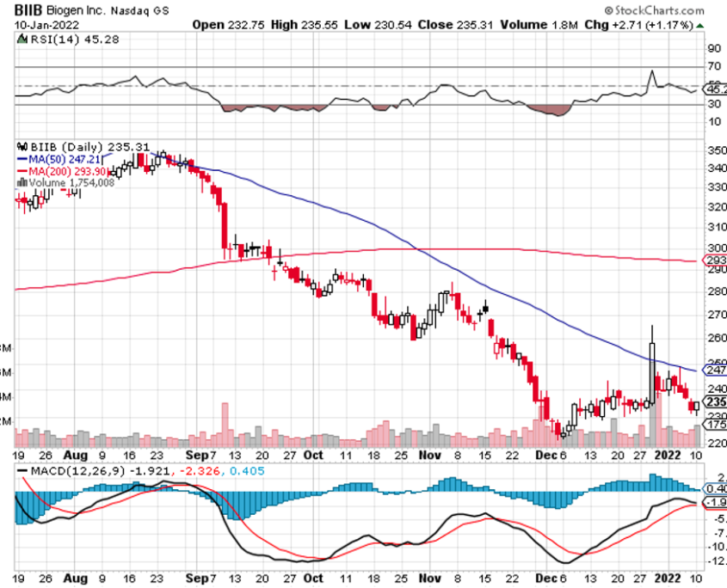This screenshot has height=588, width=727.
Task: Click the 175 volume tag on right axis
Action: pos(715,425)
